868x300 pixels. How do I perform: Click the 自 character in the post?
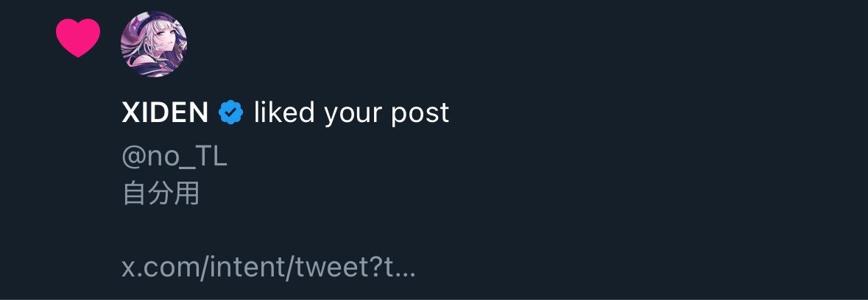[x=134, y=194]
